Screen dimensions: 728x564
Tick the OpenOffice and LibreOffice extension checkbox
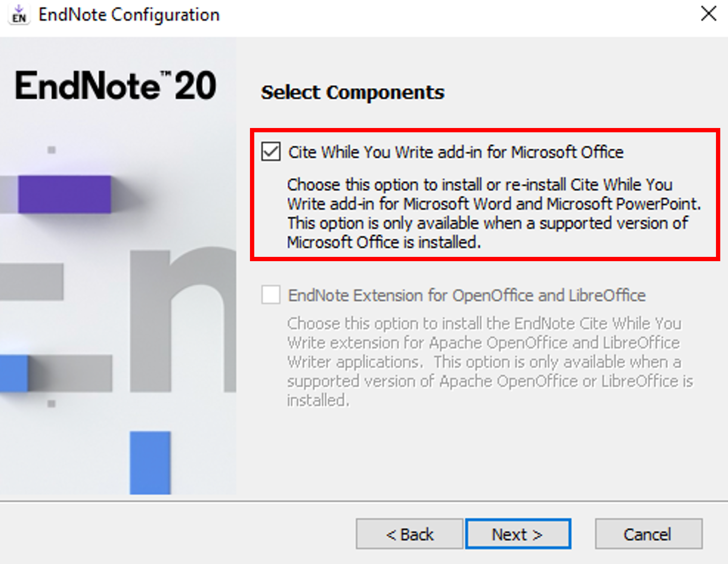tap(271, 295)
